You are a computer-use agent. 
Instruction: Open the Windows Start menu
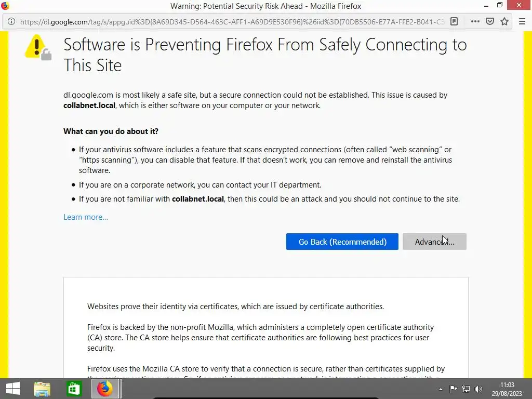[12, 389]
